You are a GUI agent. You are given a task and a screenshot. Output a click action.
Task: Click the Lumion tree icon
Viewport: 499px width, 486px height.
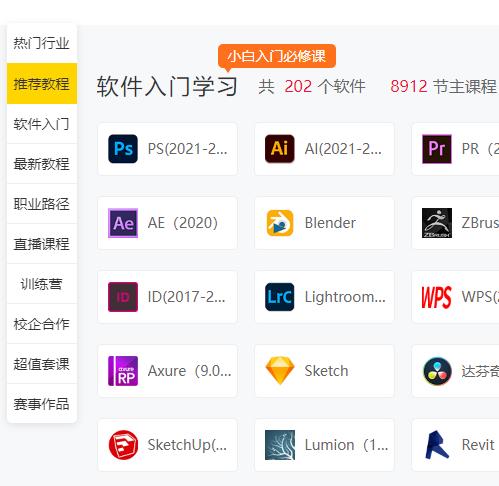click(280, 445)
